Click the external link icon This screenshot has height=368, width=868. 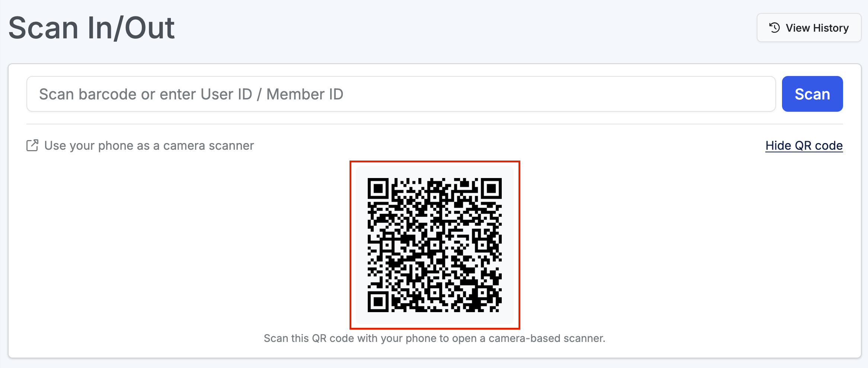32,146
